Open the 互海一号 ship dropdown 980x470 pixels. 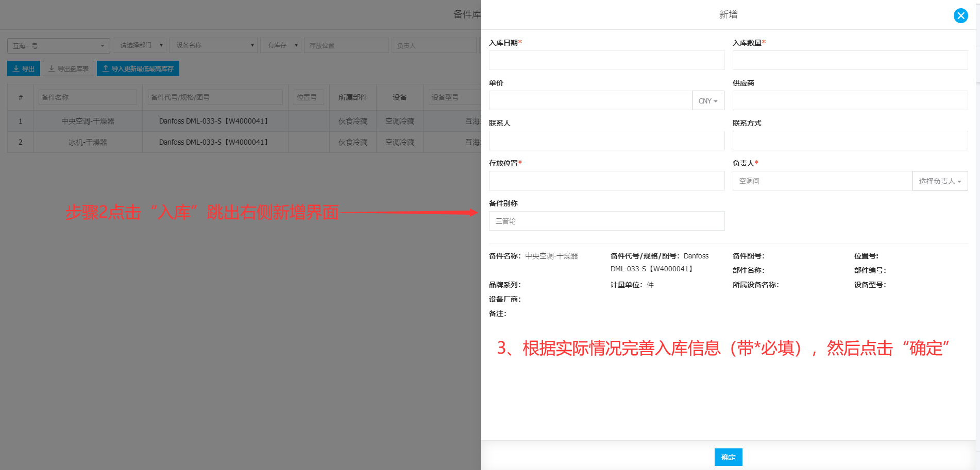coord(59,46)
